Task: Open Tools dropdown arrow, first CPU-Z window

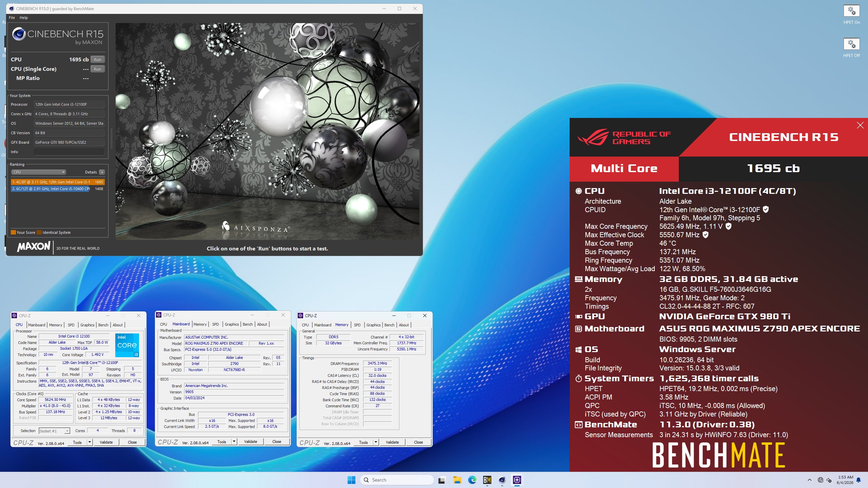Action: (90, 443)
